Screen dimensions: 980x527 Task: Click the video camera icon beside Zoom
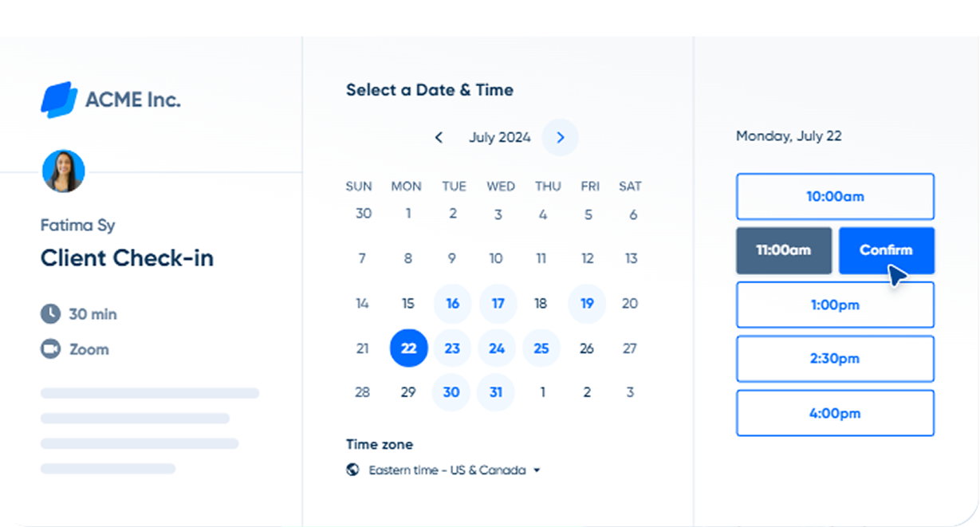point(50,349)
